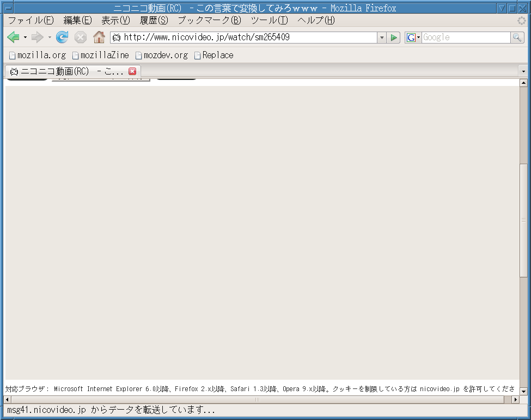Open the Forward button history dropdown
The height and width of the screenshot is (420, 531).
click(x=50, y=37)
